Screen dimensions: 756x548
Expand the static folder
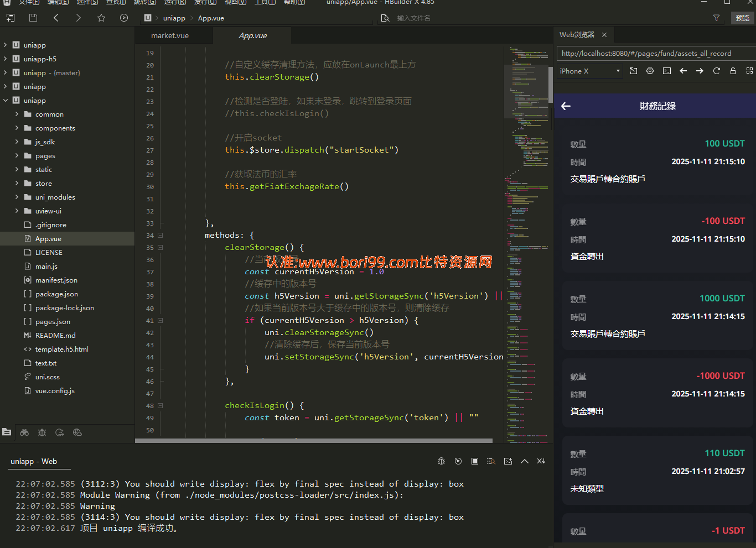17,169
